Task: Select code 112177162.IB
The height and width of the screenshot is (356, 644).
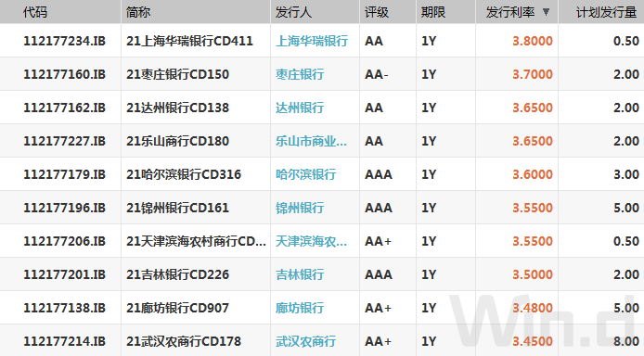Action: tap(64, 108)
